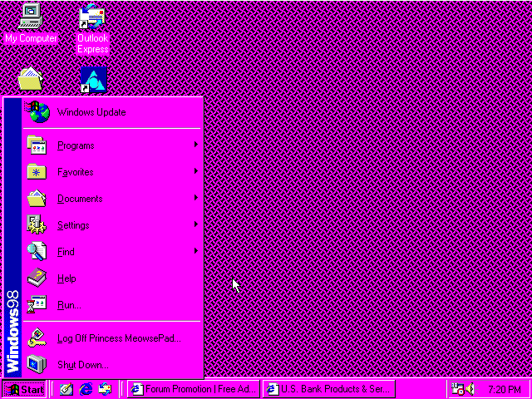The width and height of the screenshot is (532, 399).
Task: Expand the Settings submenu arrow
Action: (x=196, y=224)
